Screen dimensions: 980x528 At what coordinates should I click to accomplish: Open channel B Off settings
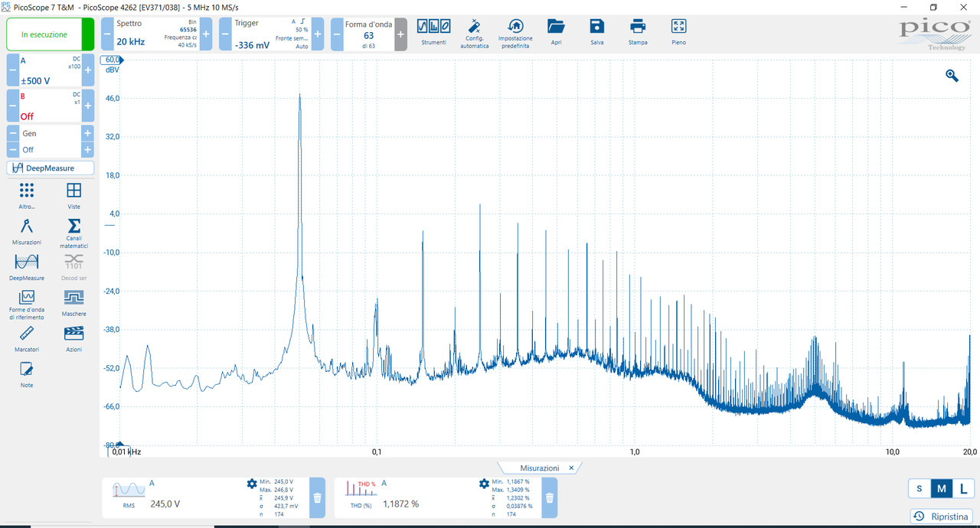coord(51,106)
